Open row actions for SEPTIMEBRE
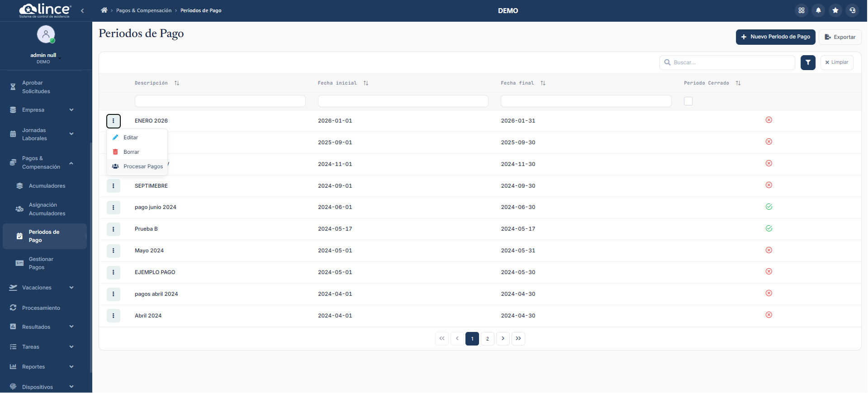This screenshot has width=868, height=393. pos(114,186)
